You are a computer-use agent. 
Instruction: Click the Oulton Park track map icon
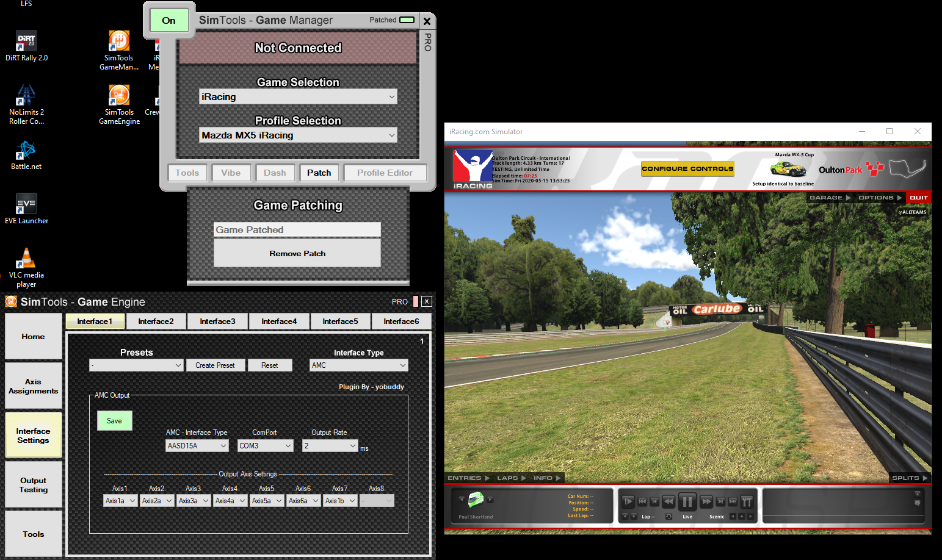click(907, 168)
